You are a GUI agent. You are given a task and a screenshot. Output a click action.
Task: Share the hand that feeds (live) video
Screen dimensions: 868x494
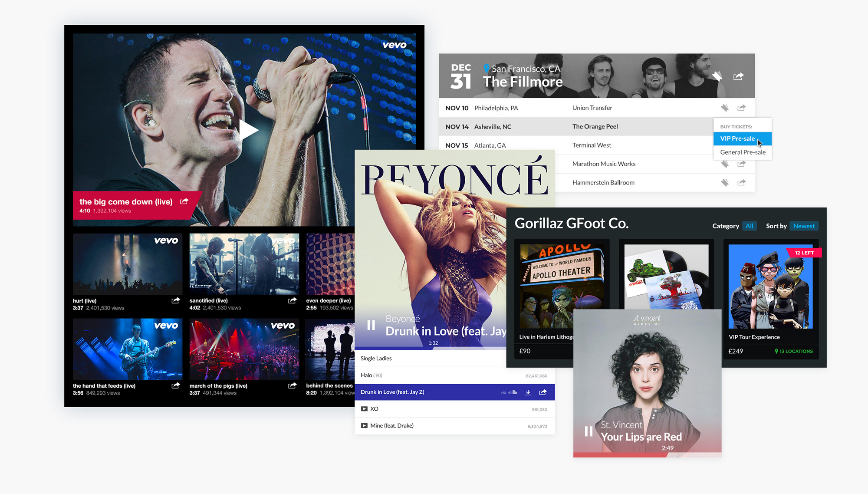(176, 385)
